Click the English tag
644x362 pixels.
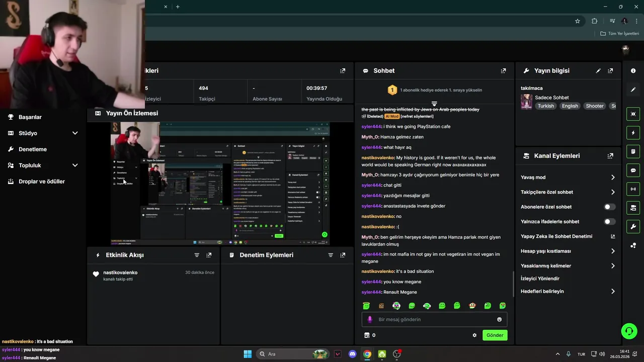[570, 106]
